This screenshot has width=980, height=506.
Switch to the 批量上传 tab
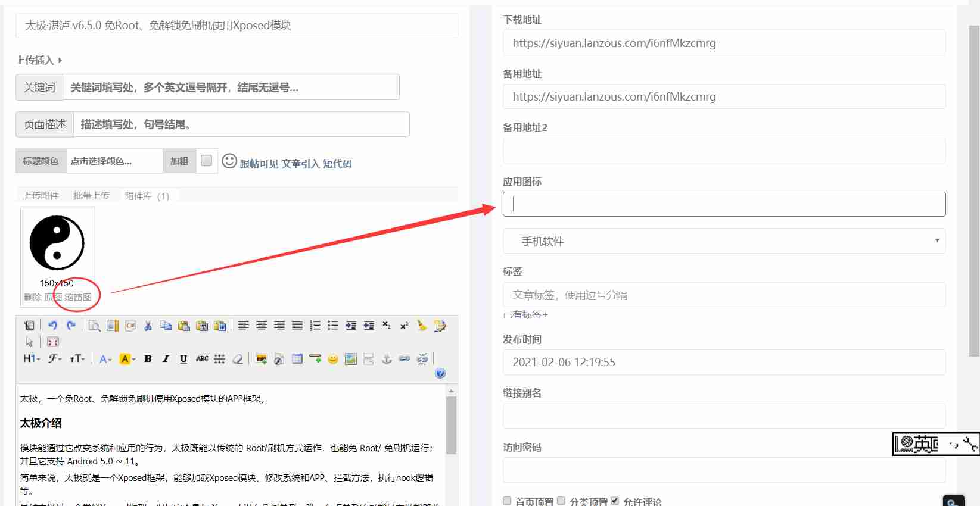click(x=91, y=196)
